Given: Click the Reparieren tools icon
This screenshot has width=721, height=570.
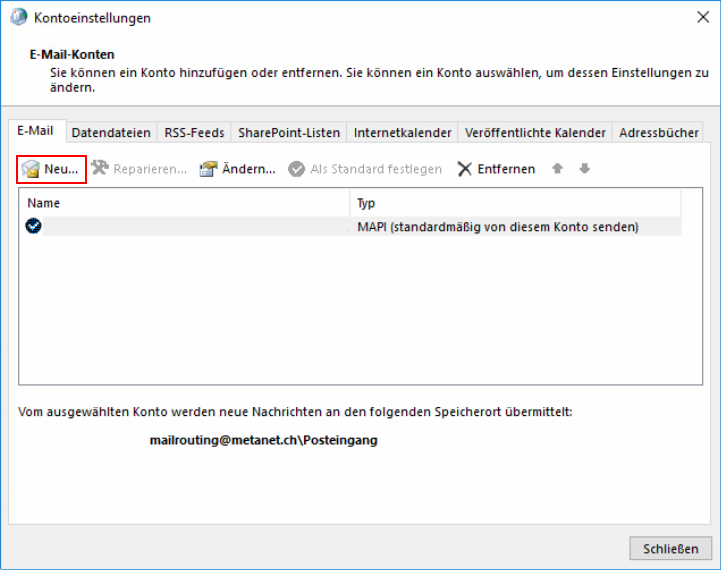Looking at the screenshot, I should point(100,169).
